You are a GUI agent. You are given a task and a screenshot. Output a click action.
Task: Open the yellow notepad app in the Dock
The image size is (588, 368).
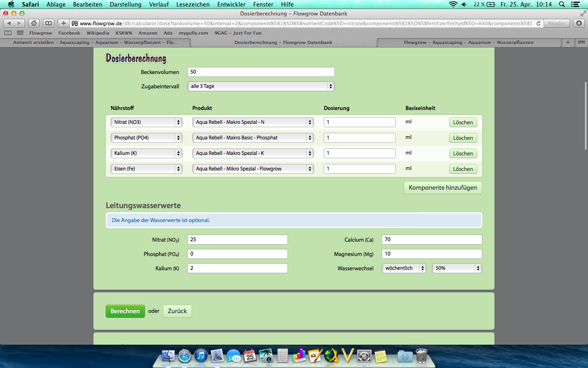tap(381, 356)
